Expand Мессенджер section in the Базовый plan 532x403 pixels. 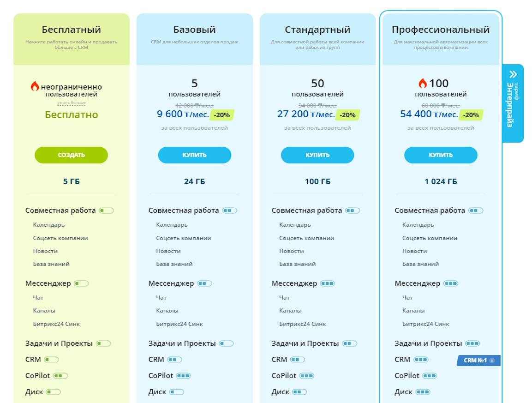[x=171, y=283]
